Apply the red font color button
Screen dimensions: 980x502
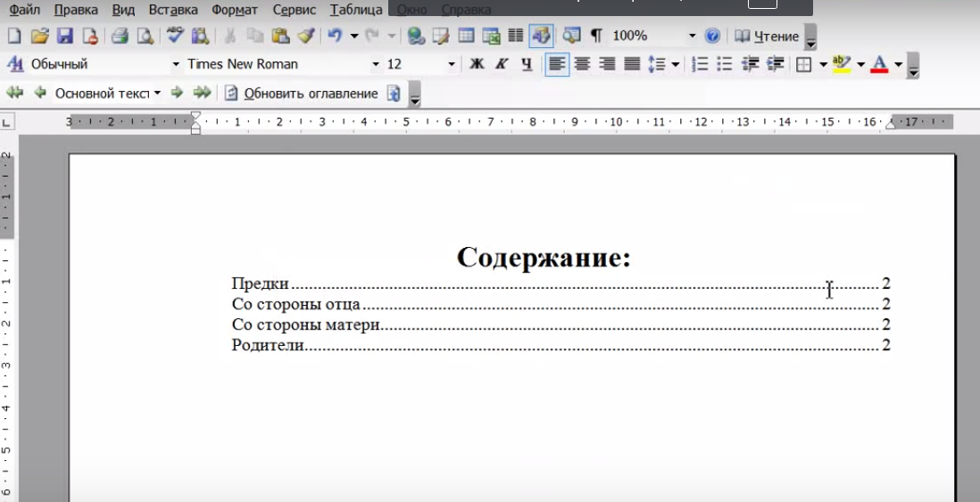coord(879,64)
